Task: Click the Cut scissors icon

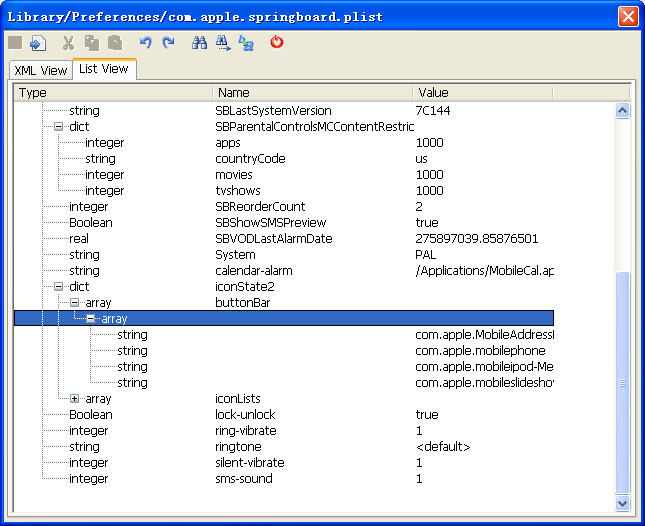Action: (68, 43)
